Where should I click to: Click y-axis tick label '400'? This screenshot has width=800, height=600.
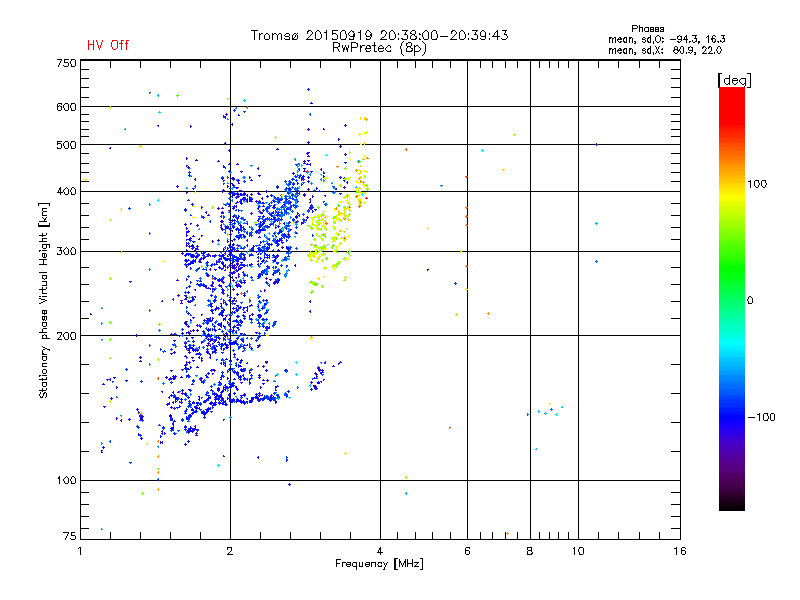pyautogui.click(x=66, y=192)
